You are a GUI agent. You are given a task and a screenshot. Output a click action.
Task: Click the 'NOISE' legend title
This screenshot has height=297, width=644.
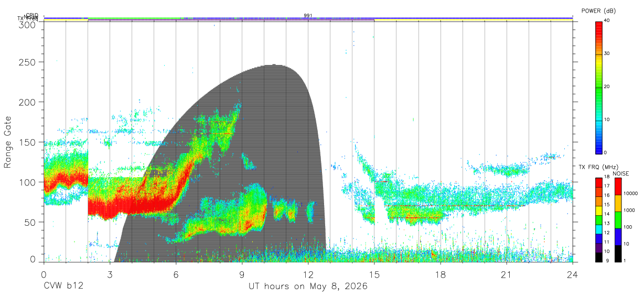621,173
